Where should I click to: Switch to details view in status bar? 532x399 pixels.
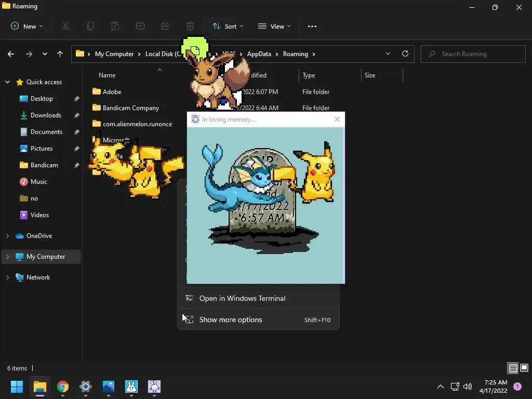click(513, 368)
